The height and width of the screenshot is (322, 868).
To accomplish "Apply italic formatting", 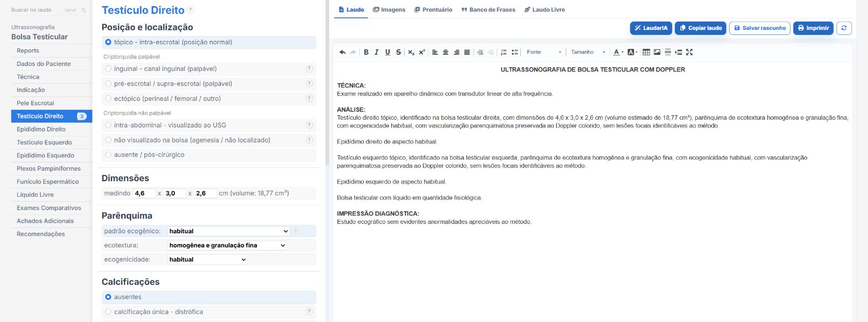I will [376, 52].
